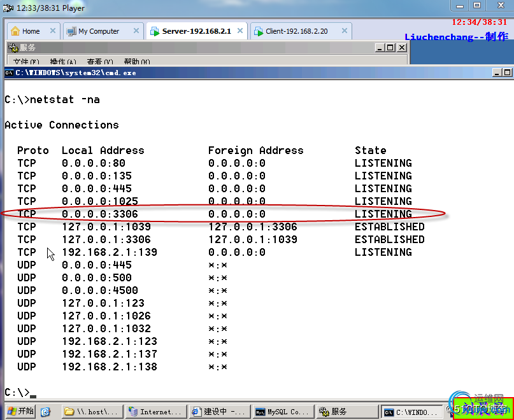Open 查看(V) menu in 服务 window
The image size is (514, 420).
(100, 62)
